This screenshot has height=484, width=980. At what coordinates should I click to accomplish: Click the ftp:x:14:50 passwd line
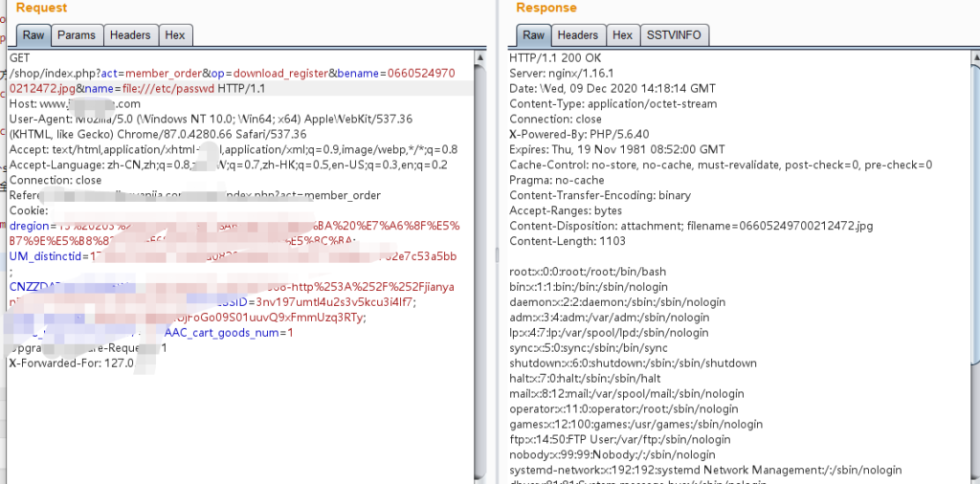tap(620, 440)
